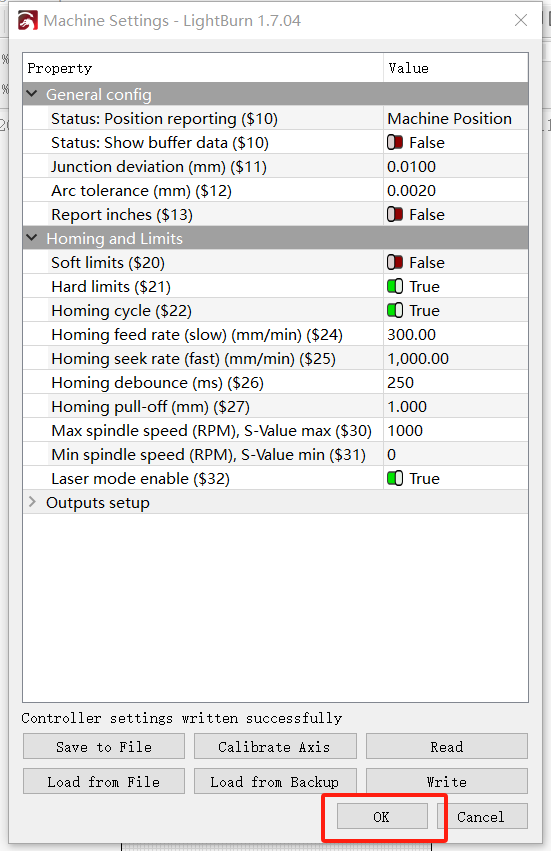Click 'Controller settings written successfully' status text

pyautogui.click(x=182, y=718)
